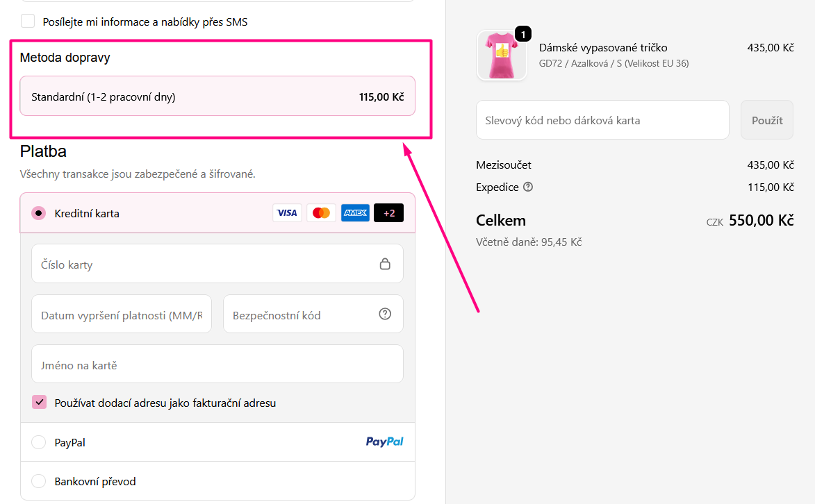Open security code help question mark
This screenshot has height=504, width=815.
[385, 314]
